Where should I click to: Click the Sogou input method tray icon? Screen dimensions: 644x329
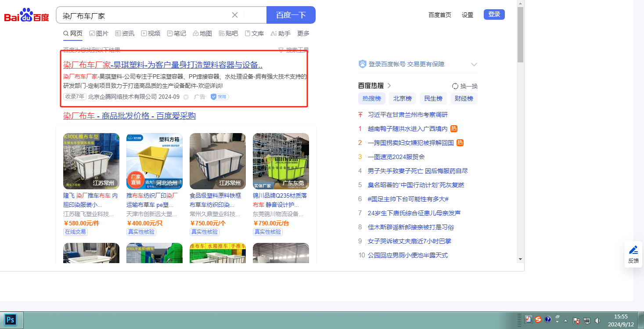[x=538, y=320]
